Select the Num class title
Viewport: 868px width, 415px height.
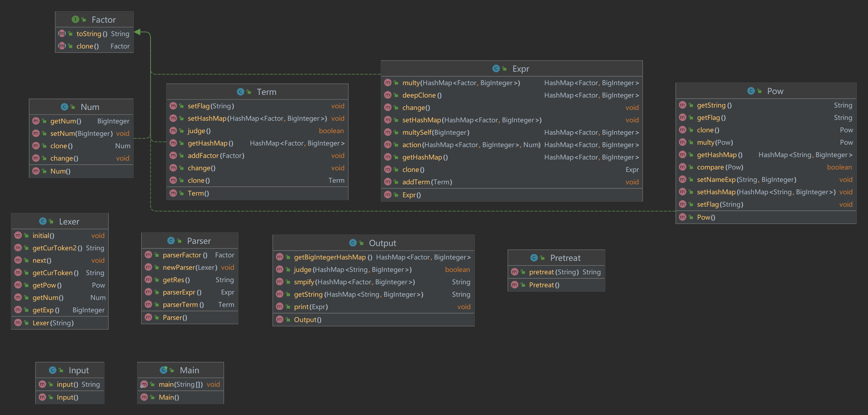click(x=90, y=107)
